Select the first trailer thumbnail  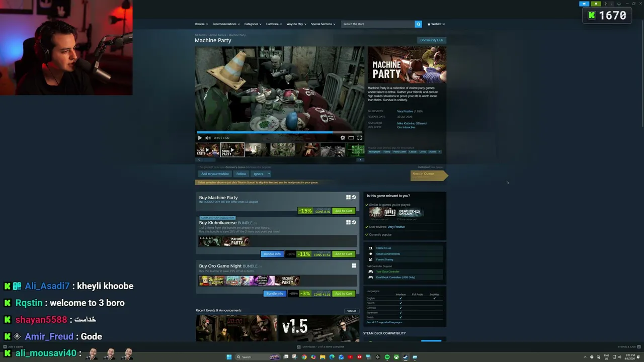click(x=207, y=150)
